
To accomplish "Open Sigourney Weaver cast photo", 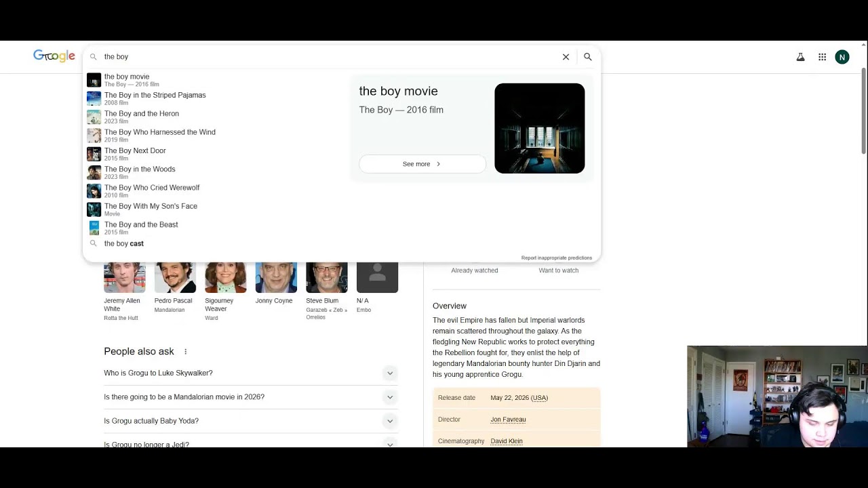I will pos(226,277).
